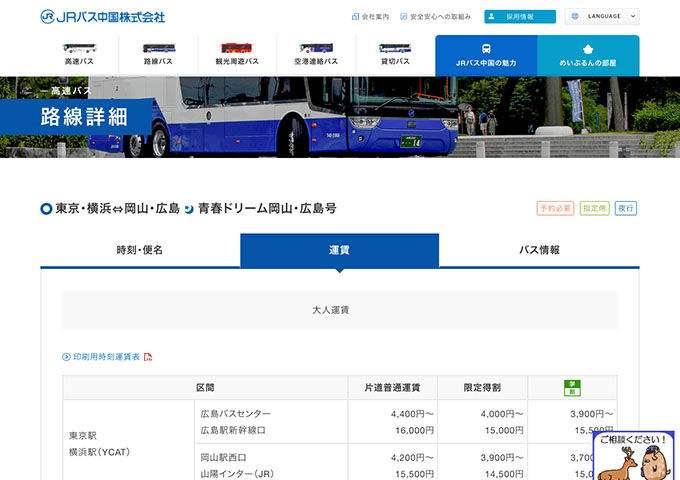Screen dimensions: 680x480
Task: Select the 運賃 tab
Action: pyautogui.click(x=339, y=250)
